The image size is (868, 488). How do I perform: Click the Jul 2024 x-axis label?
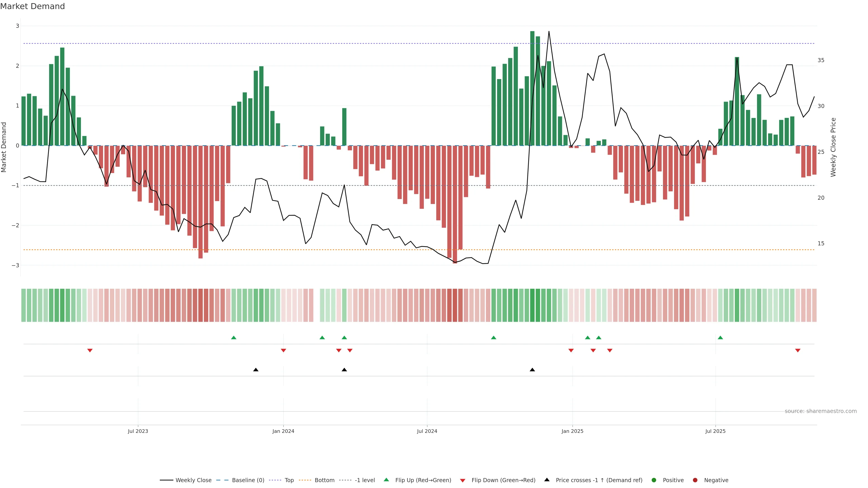point(427,431)
